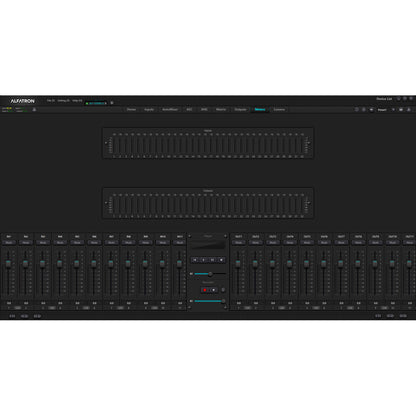Select the connected device tab with green dot

pos(96,103)
